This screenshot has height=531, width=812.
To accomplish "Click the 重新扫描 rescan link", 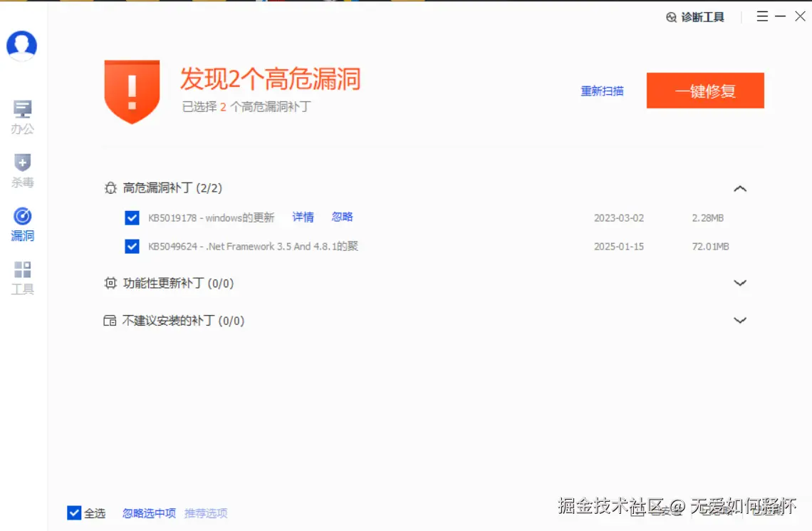I will [602, 91].
